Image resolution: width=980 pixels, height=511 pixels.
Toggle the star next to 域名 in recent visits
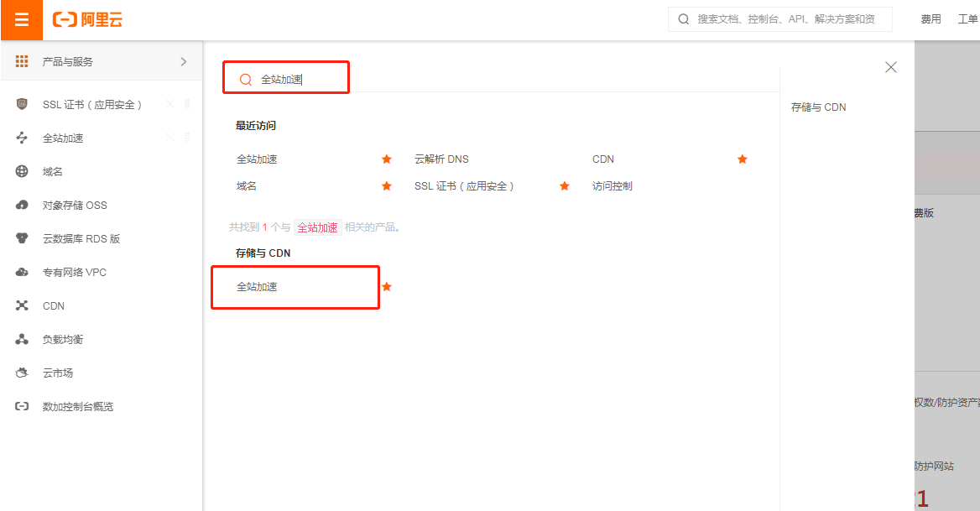pyautogui.click(x=387, y=186)
